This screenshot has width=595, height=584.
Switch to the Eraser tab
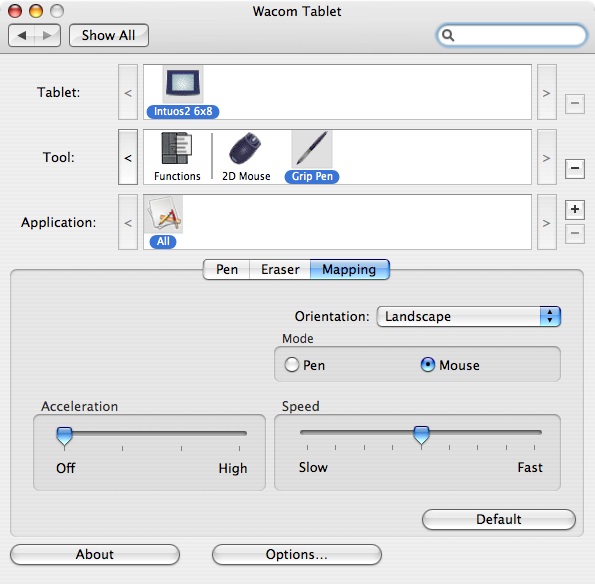coord(280,269)
